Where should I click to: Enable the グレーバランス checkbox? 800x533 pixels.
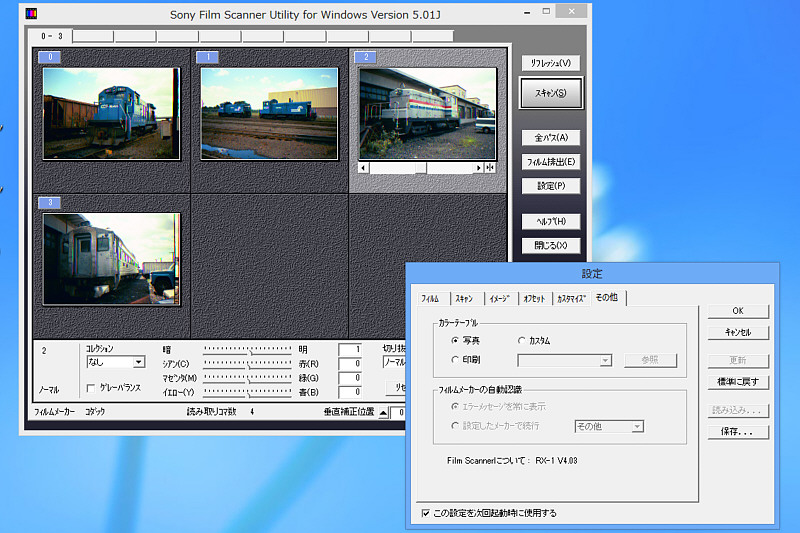[x=91, y=387]
